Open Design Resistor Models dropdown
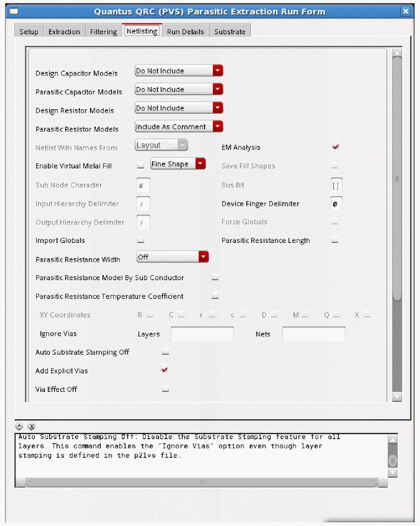 pos(179,108)
